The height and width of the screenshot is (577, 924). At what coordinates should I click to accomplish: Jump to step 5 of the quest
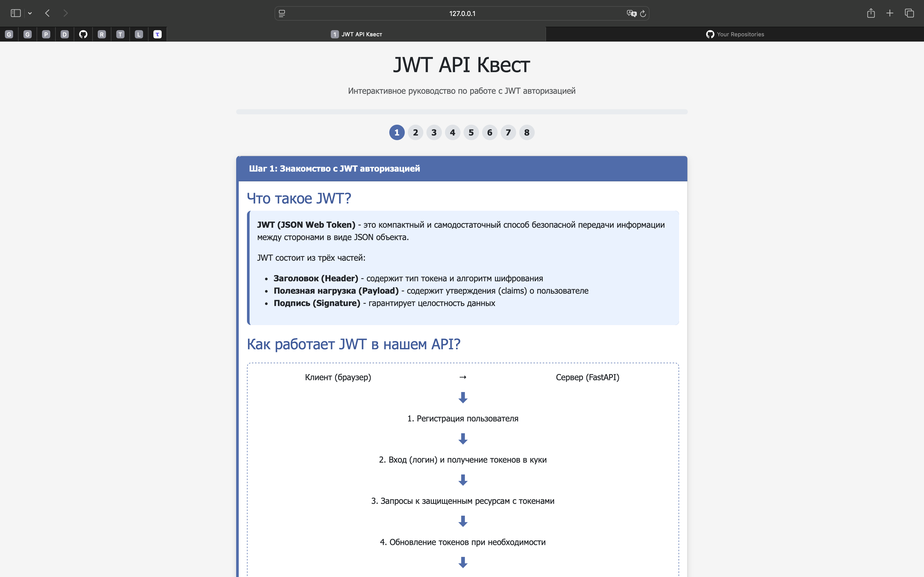click(471, 132)
